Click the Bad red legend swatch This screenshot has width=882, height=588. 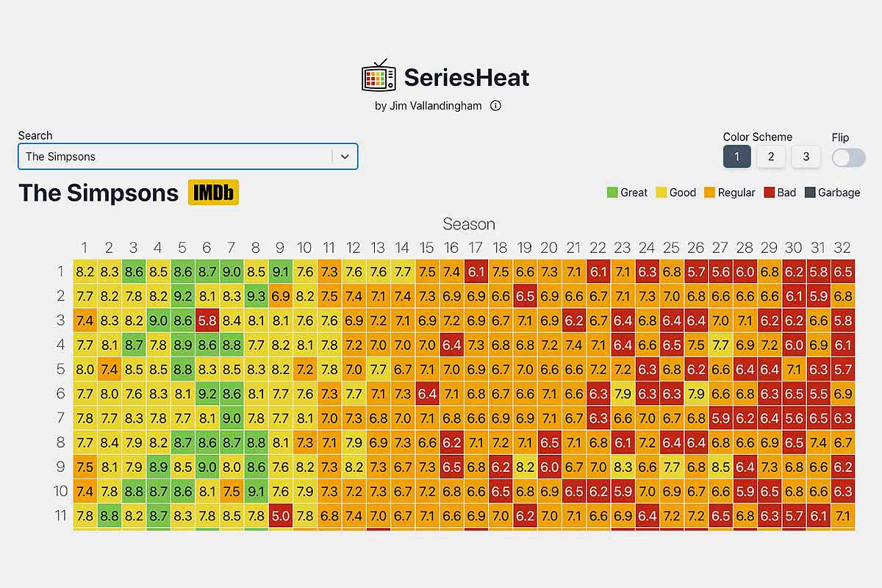click(770, 193)
